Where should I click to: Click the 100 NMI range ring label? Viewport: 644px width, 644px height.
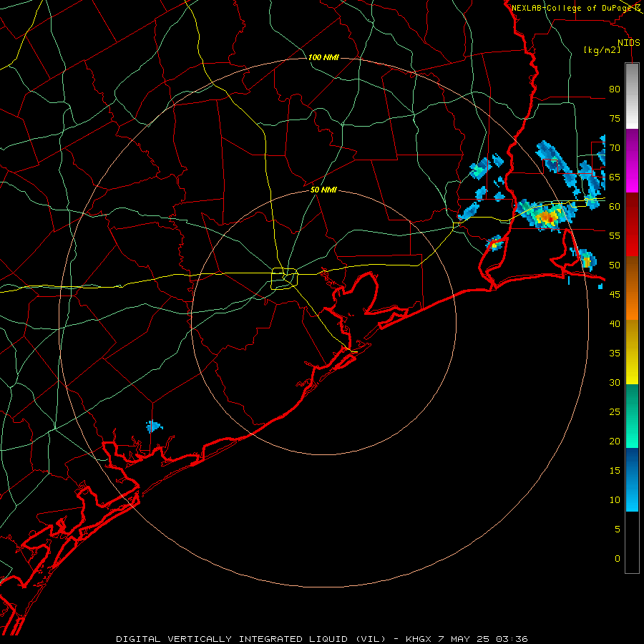(x=323, y=57)
